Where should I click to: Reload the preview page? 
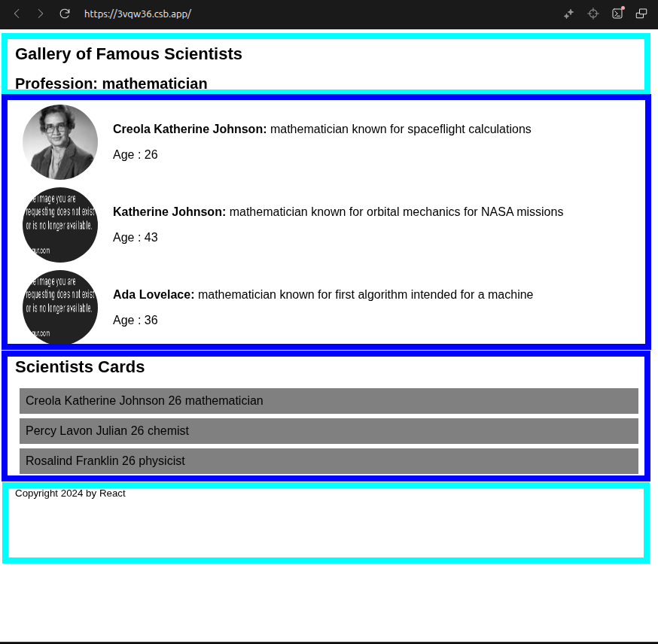(x=65, y=14)
